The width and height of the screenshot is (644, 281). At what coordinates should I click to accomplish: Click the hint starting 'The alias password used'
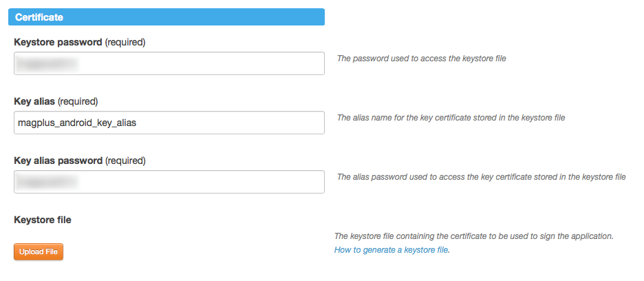point(481,177)
